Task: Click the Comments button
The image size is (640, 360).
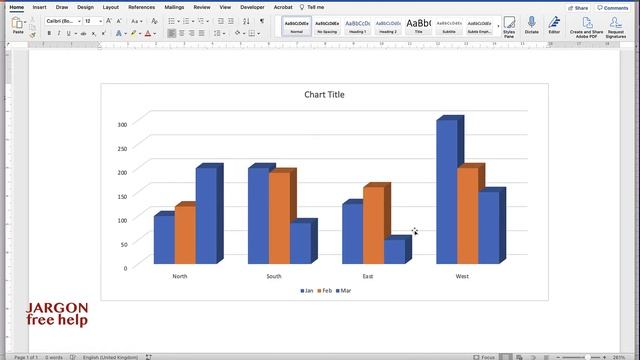Action: coord(613,8)
